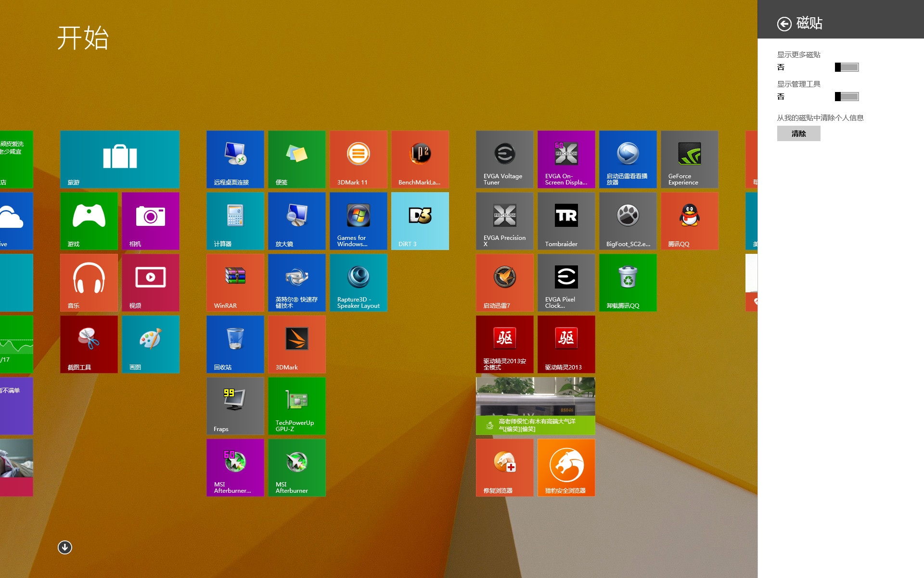
Task: Open the WinRAR tile
Action: 235,282
